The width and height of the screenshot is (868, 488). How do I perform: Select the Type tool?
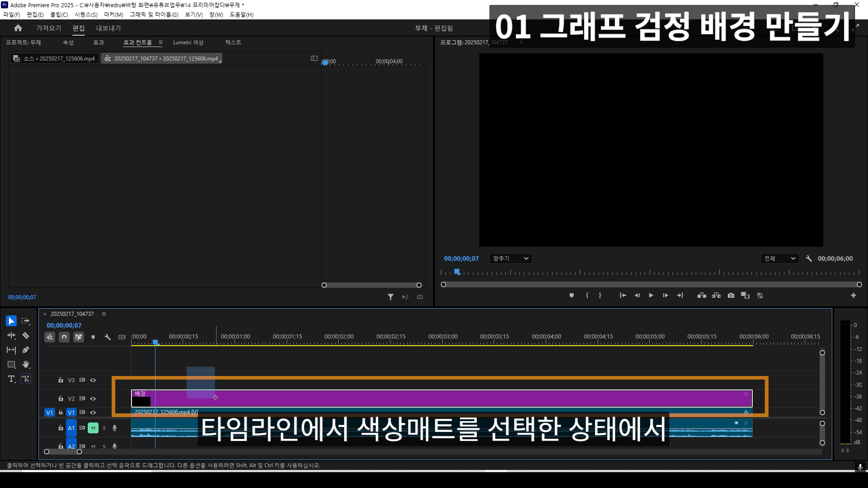point(11,379)
